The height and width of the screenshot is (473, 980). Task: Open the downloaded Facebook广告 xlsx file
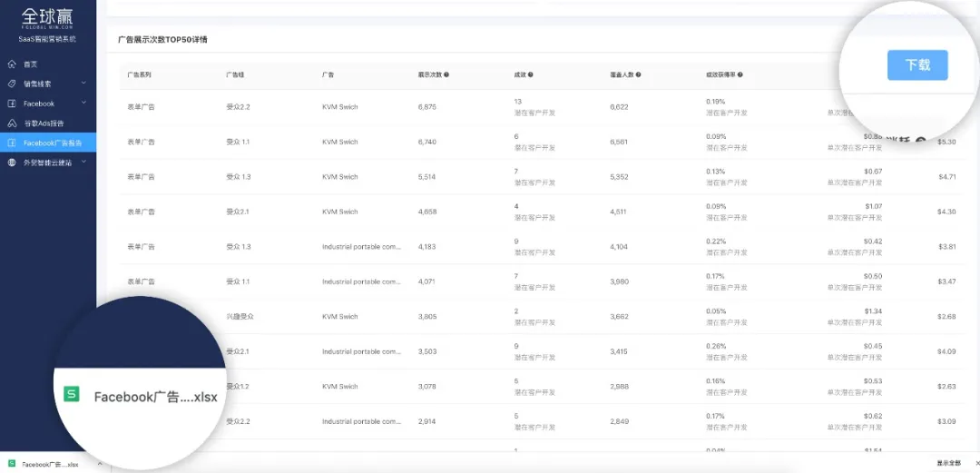point(50,464)
